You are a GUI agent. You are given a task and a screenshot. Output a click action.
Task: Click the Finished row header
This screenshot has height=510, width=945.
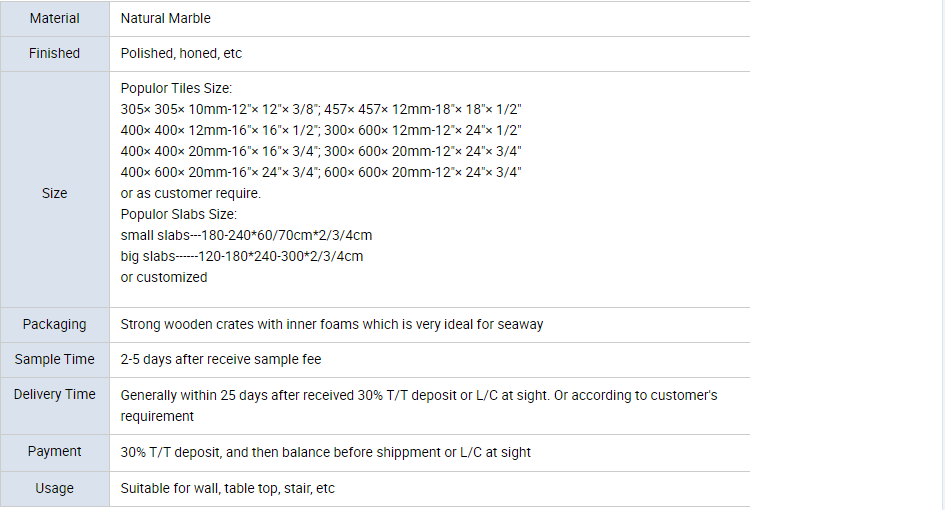pos(55,54)
